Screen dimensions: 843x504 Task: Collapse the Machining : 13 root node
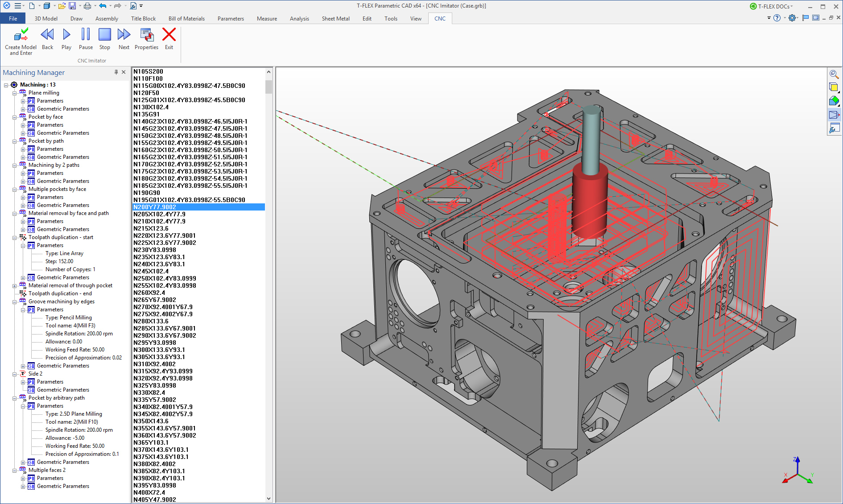pyautogui.click(x=6, y=85)
